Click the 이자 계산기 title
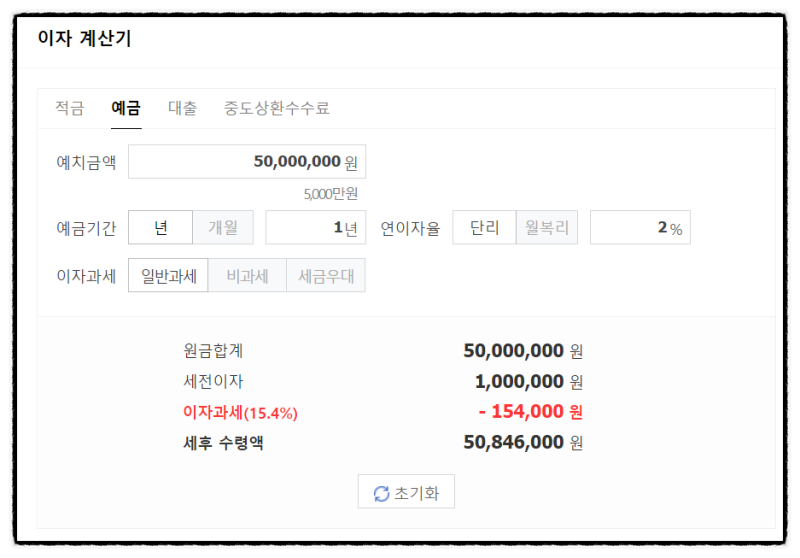Screen dimensions: 800x558 [84, 39]
